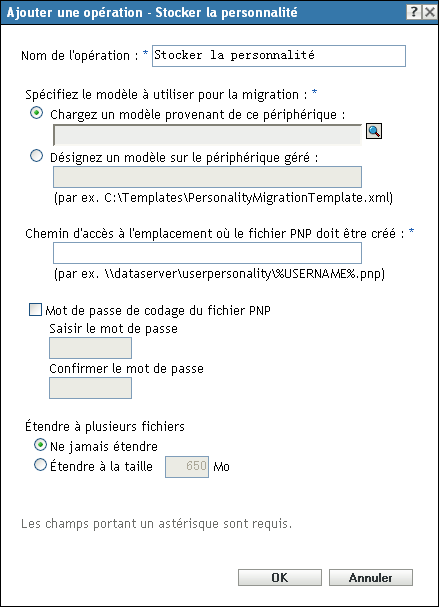Focus the 'Nom de l'opération' text field

(x=279, y=56)
